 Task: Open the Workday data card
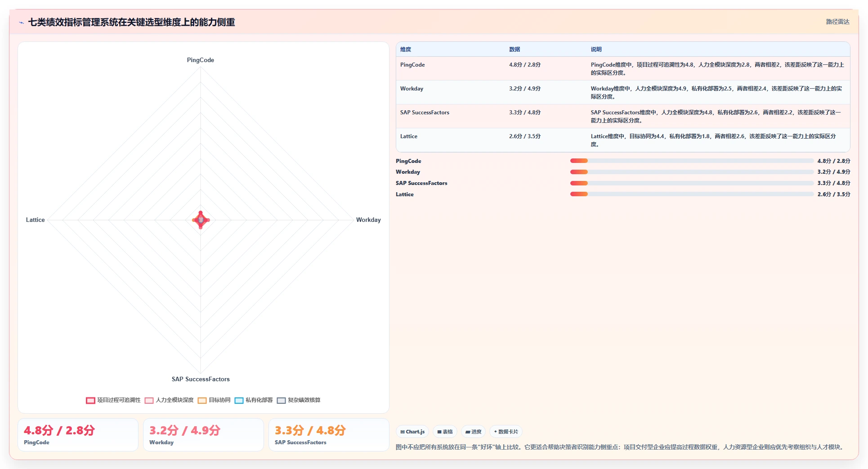(x=203, y=435)
